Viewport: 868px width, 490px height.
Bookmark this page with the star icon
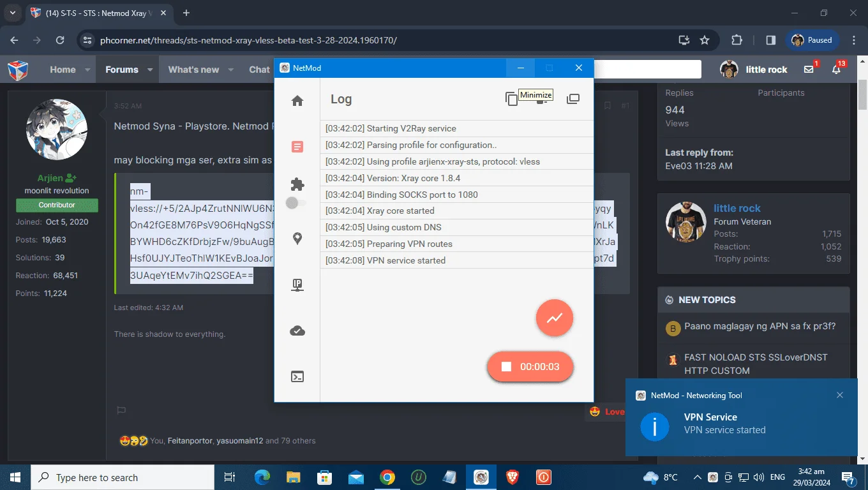pyautogui.click(x=705, y=40)
